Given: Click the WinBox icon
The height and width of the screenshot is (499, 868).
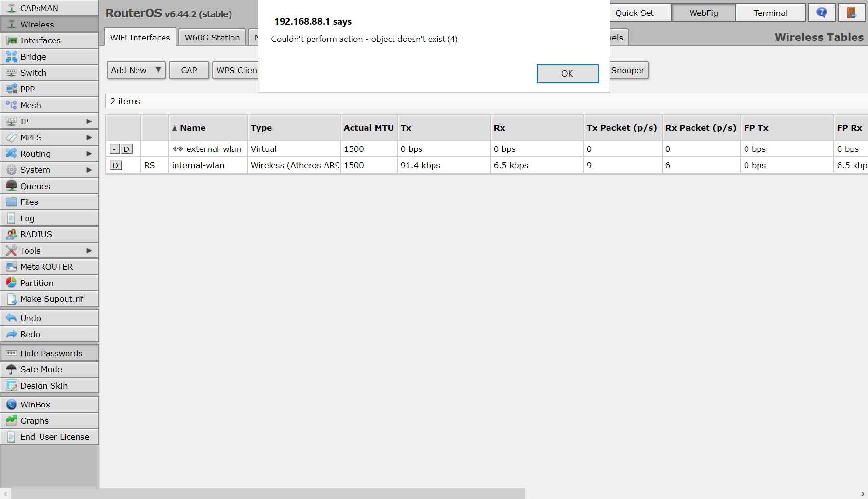Looking at the screenshot, I should (12, 405).
